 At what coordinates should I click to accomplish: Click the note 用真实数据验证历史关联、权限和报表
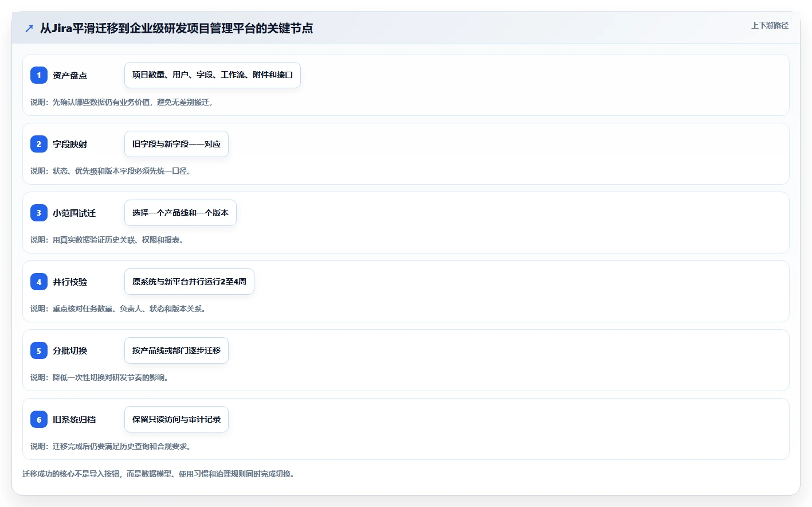(107, 240)
